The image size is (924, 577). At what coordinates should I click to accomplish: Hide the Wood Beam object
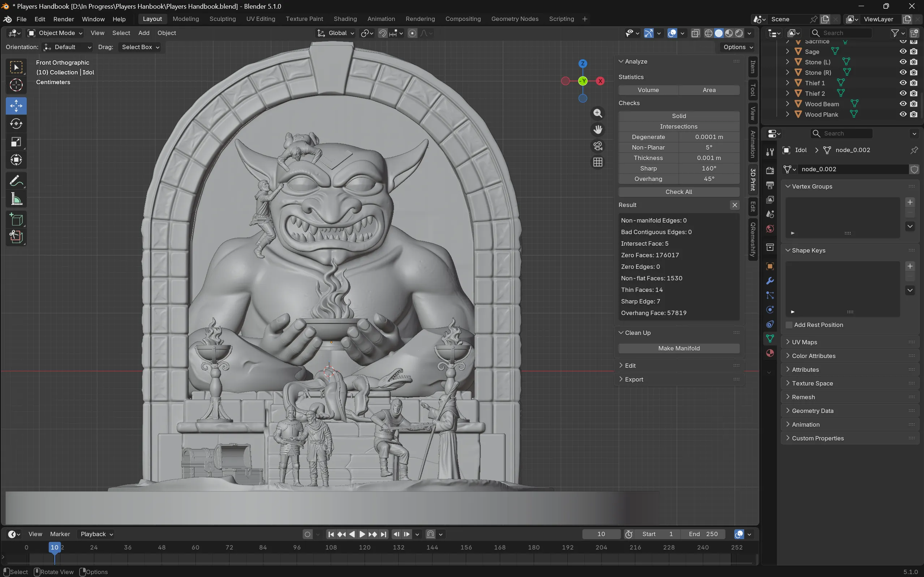coord(903,104)
